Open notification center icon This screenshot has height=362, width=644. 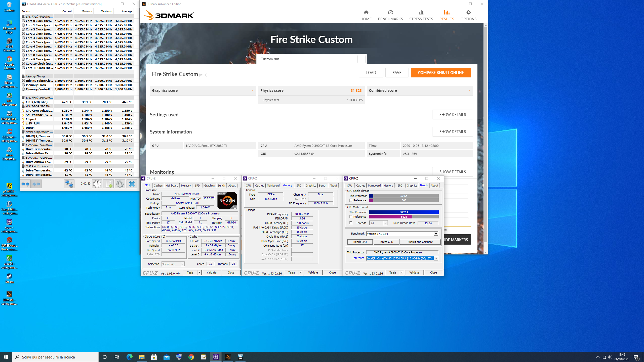pos(636,357)
